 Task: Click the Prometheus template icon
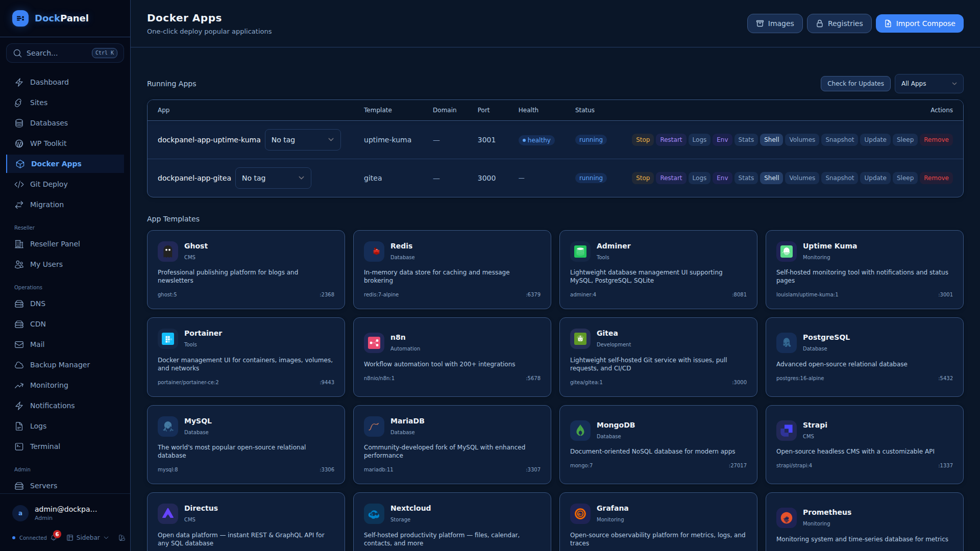point(787,518)
